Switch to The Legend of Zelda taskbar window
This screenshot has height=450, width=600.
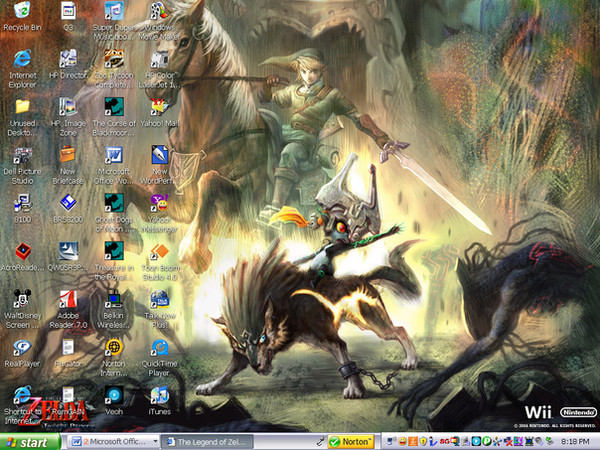point(207,442)
